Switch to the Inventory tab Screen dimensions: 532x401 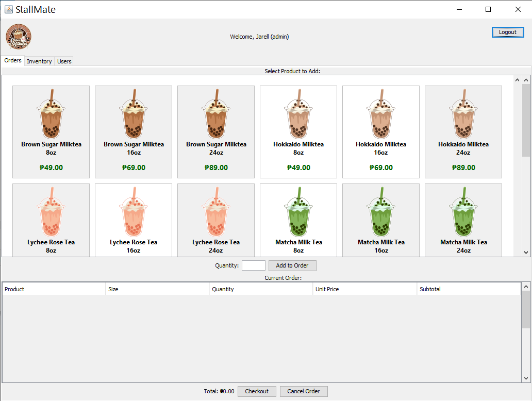39,61
